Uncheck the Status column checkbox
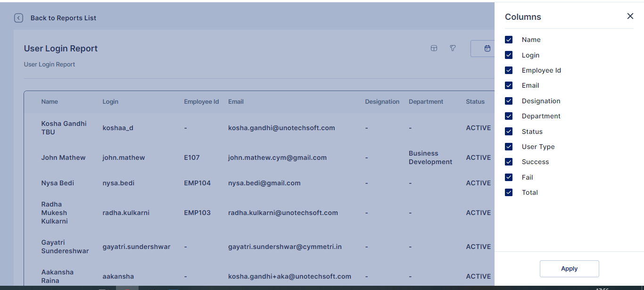Viewport: 644px width, 290px height. [x=509, y=132]
